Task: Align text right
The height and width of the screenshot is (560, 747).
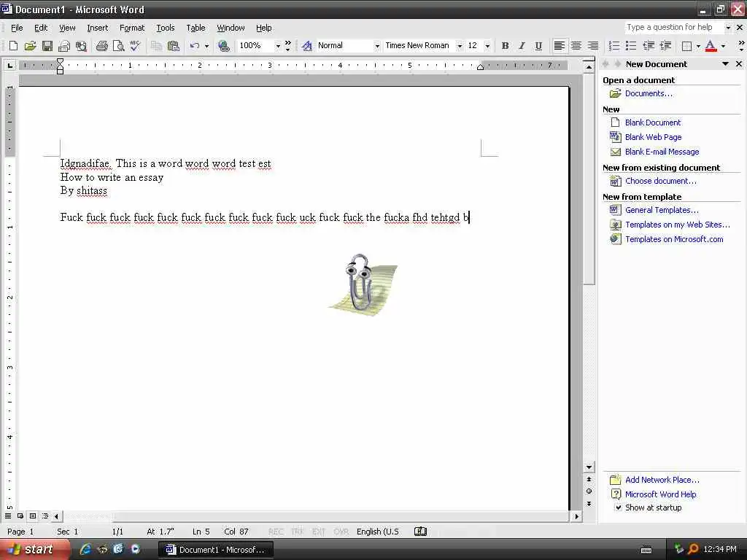Action: tap(592, 46)
